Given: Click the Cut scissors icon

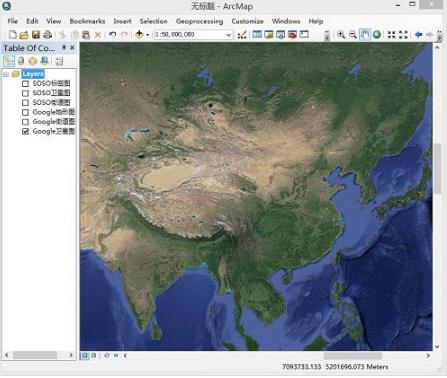Looking at the screenshot, I should pyautogui.click(x=63, y=34).
